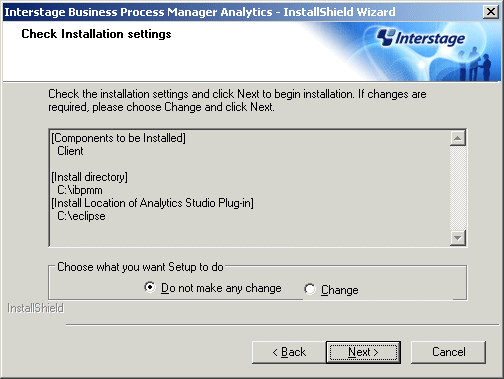504x379 pixels.
Task: Click the Interstage logo in banner
Action: tap(421, 38)
